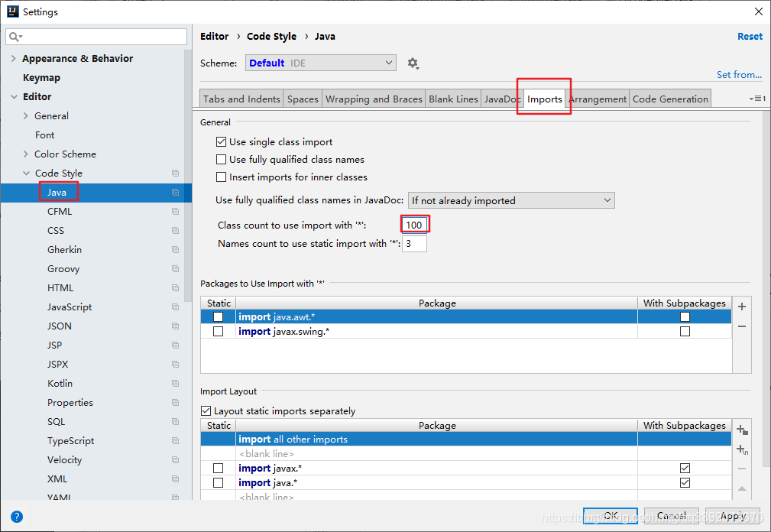Show hidden tabs list icon
The image size is (771, 532).
pyautogui.click(x=757, y=99)
